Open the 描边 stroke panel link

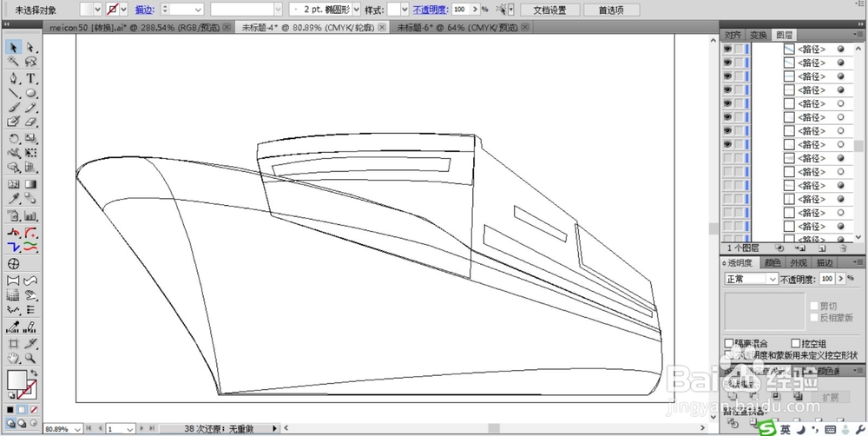pyautogui.click(x=144, y=10)
